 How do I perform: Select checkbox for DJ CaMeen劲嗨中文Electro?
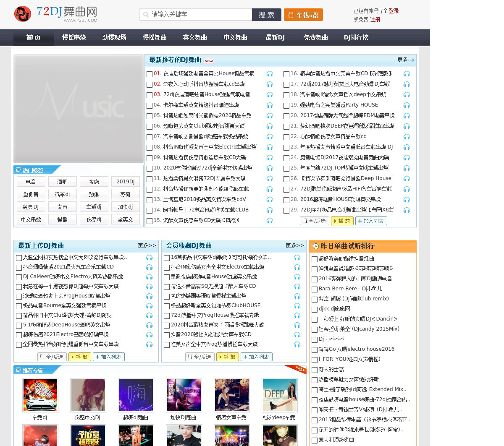[x=19, y=277]
